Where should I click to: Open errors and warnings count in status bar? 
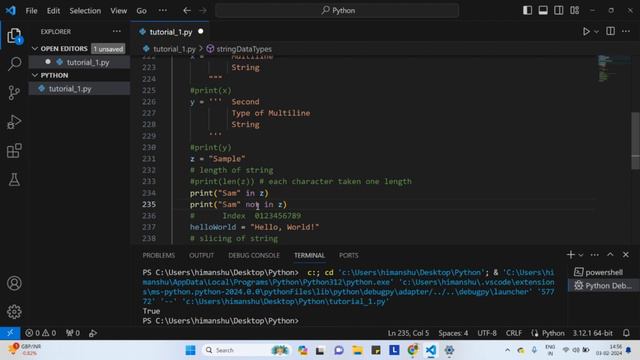(x=40, y=333)
